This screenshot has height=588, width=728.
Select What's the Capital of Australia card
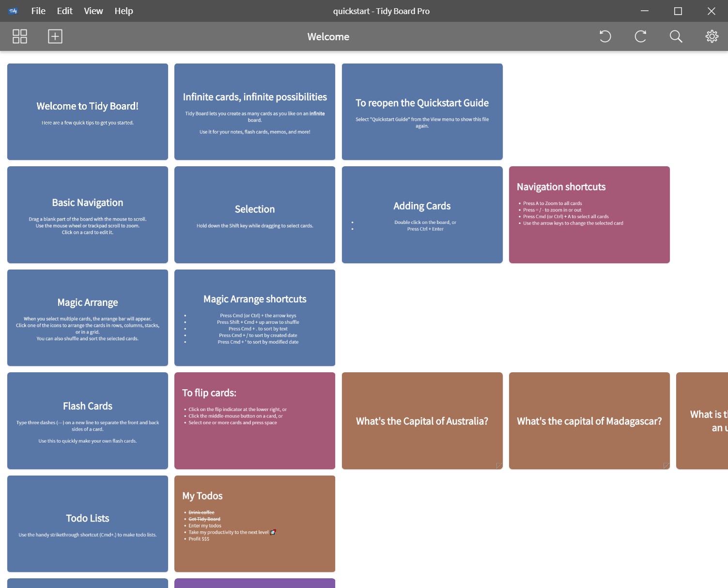point(422,421)
